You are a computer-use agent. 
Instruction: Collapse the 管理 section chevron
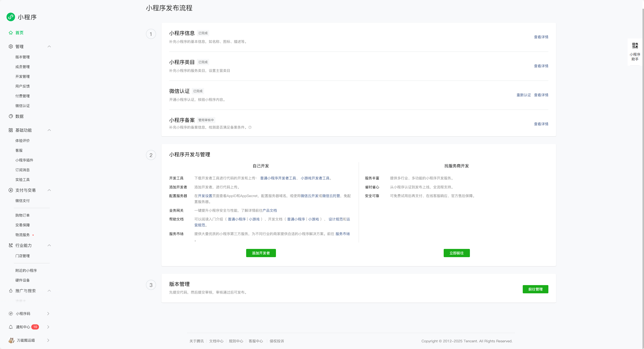pyautogui.click(x=49, y=46)
